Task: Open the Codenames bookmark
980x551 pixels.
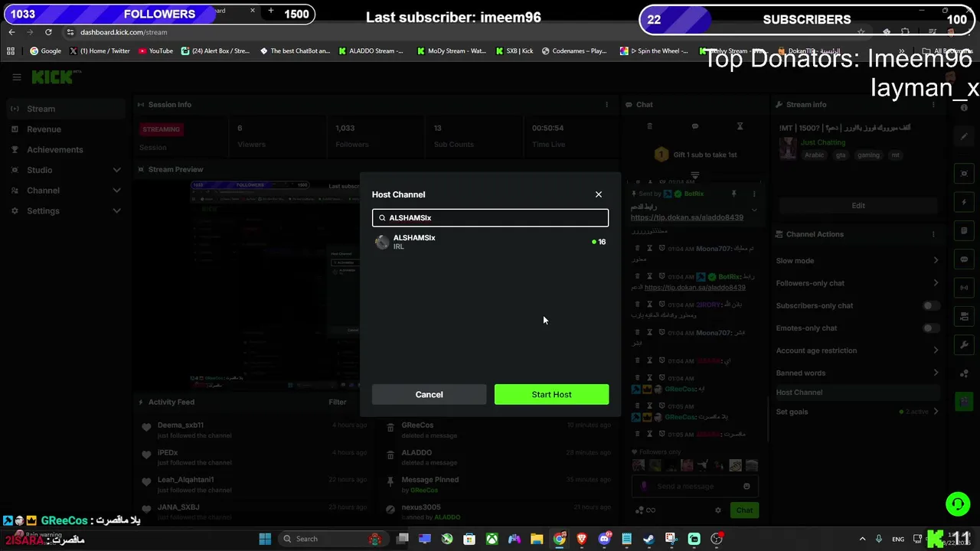Action: pos(574,51)
